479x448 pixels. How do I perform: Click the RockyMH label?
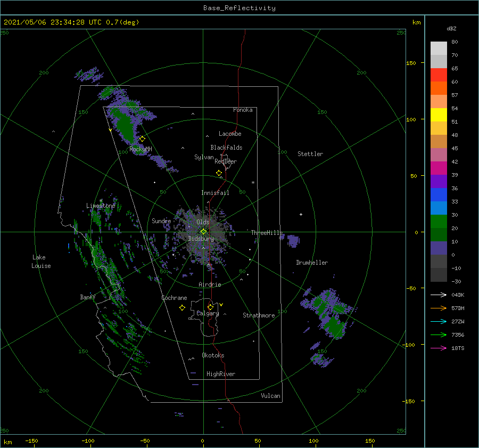[141, 149]
